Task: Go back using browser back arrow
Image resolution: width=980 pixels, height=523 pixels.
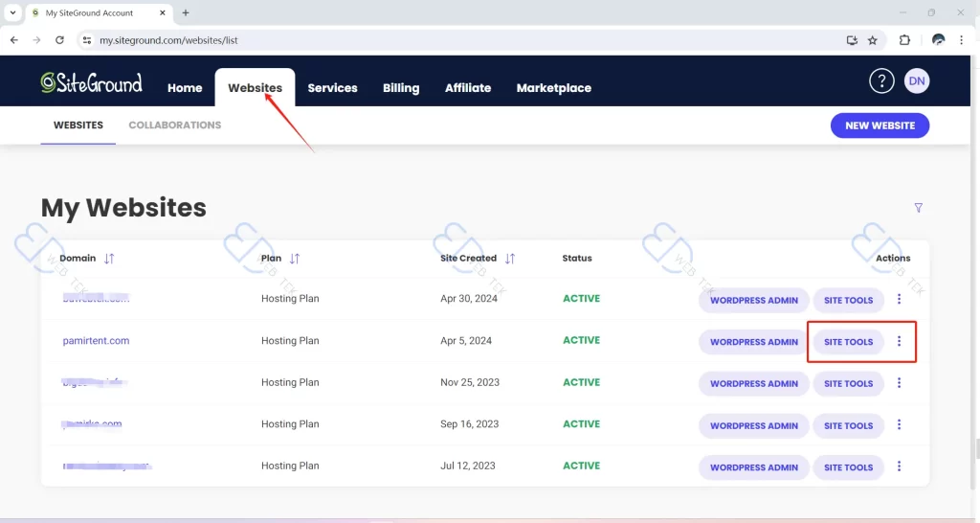Action: (14, 40)
